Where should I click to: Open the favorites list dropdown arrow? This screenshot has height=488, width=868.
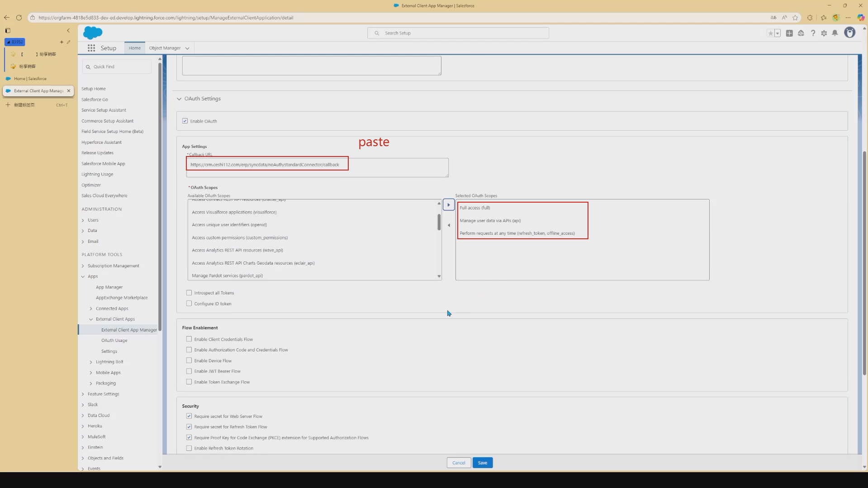(778, 33)
